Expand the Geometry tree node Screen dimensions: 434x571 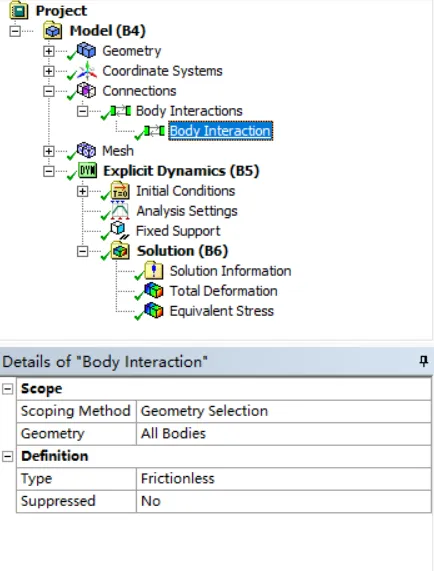pos(48,51)
